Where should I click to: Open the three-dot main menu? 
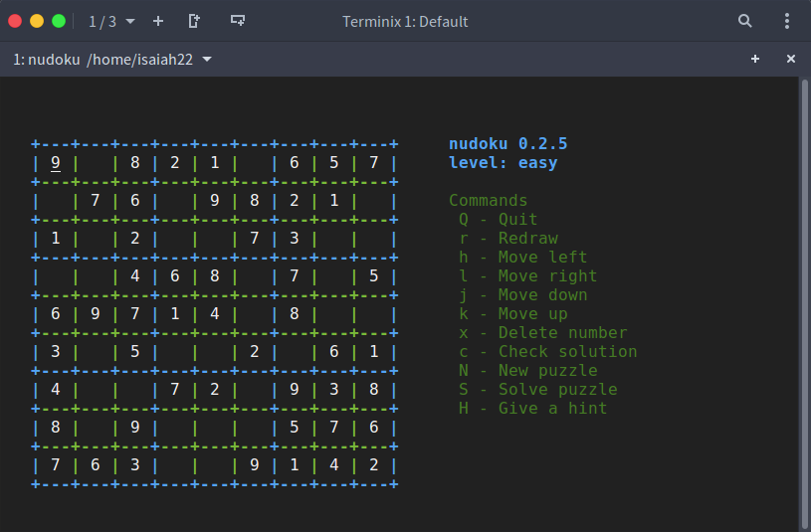pyautogui.click(x=787, y=21)
